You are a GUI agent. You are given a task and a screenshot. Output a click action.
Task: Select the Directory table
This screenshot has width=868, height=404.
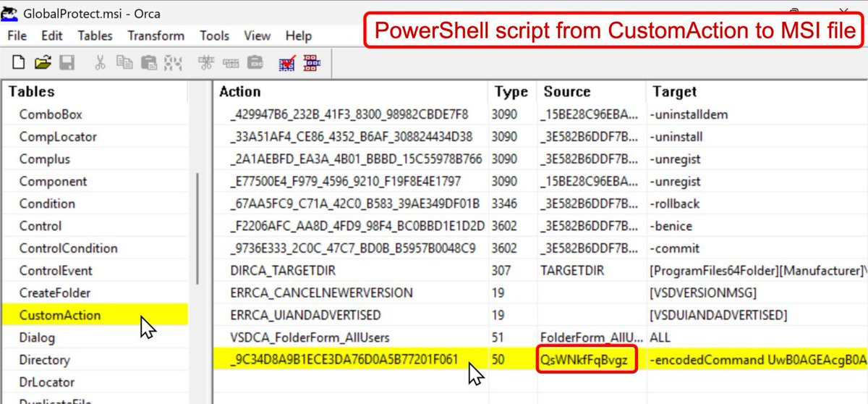point(44,360)
